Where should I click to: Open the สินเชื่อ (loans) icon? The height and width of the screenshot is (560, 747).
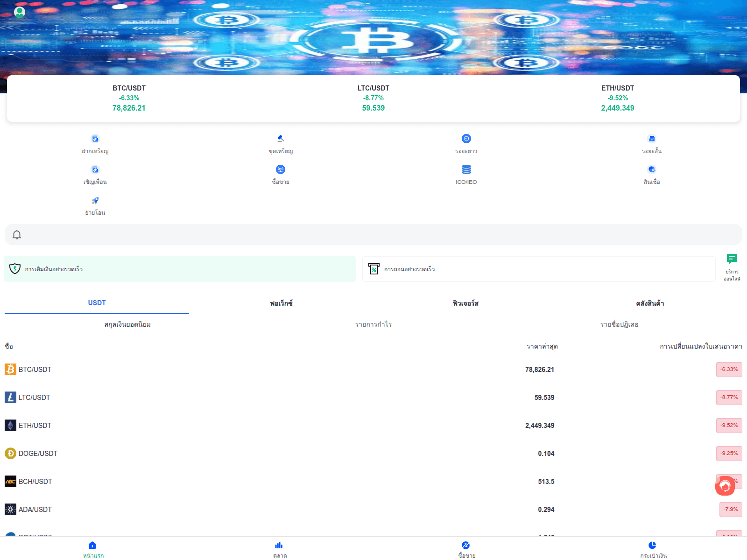pos(652,173)
